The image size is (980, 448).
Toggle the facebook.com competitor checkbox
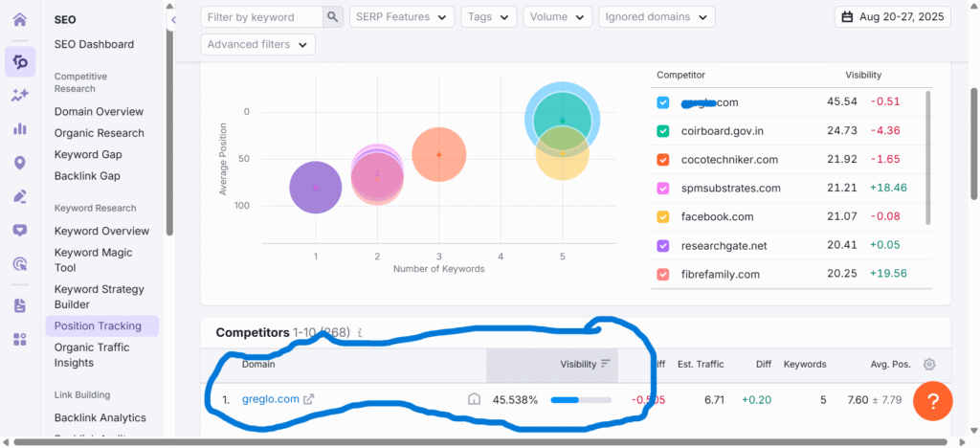tap(663, 217)
